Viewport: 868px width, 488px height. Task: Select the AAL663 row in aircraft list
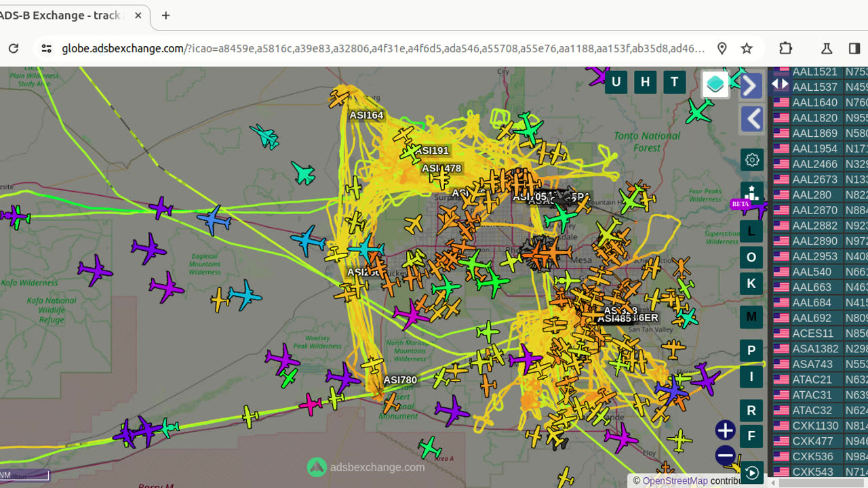[x=819, y=287]
